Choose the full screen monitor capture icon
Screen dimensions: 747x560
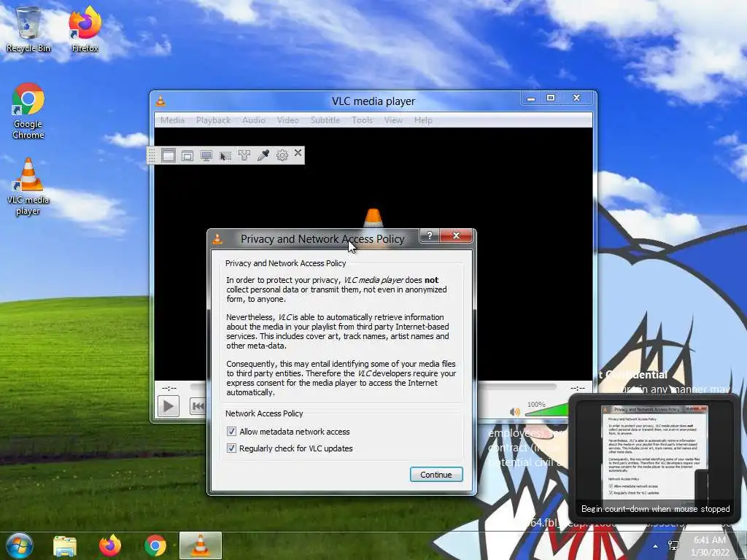tap(206, 156)
